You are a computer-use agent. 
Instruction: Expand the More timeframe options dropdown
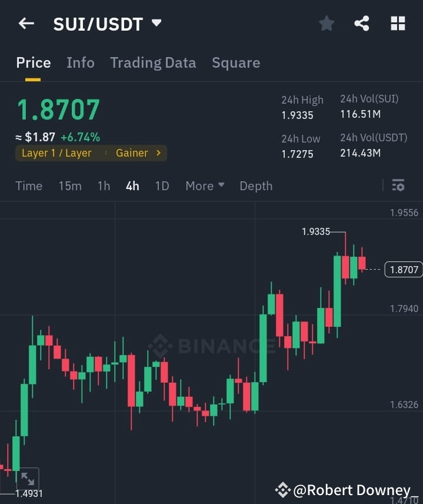pos(204,185)
